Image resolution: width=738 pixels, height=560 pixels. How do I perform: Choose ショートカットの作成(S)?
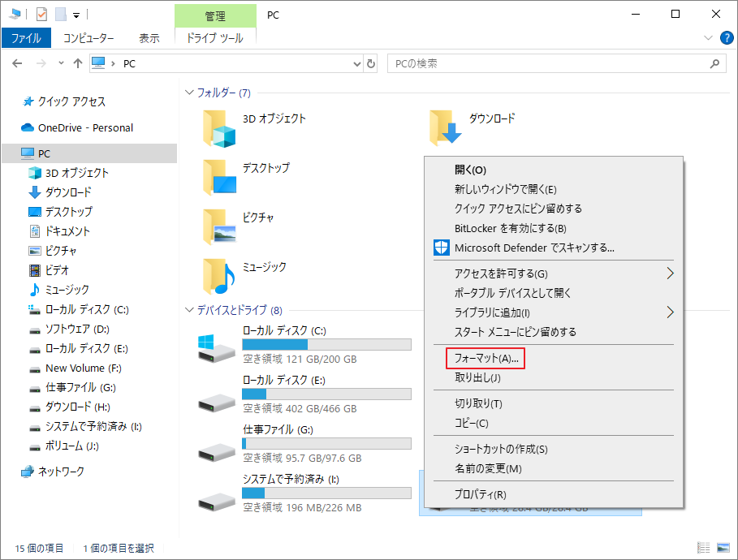(554, 449)
